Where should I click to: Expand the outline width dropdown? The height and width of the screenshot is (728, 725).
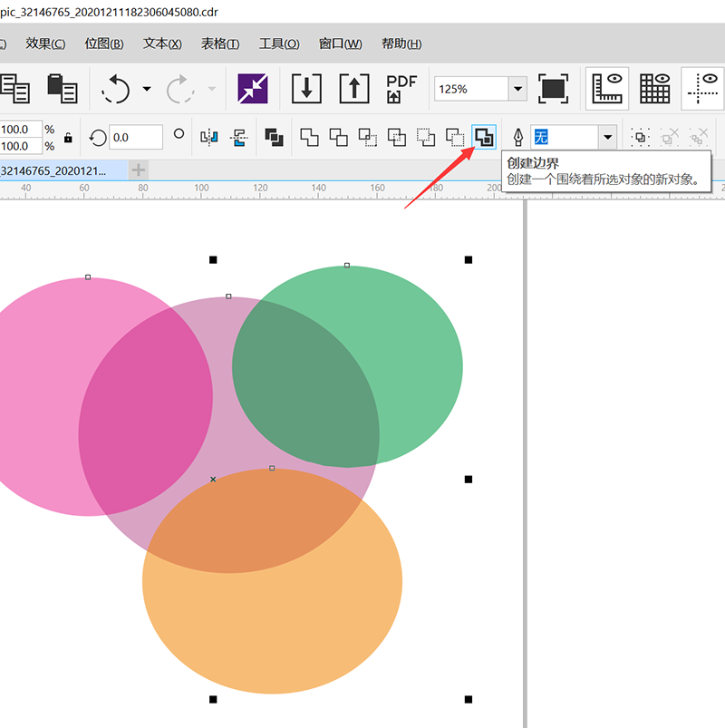click(607, 137)
